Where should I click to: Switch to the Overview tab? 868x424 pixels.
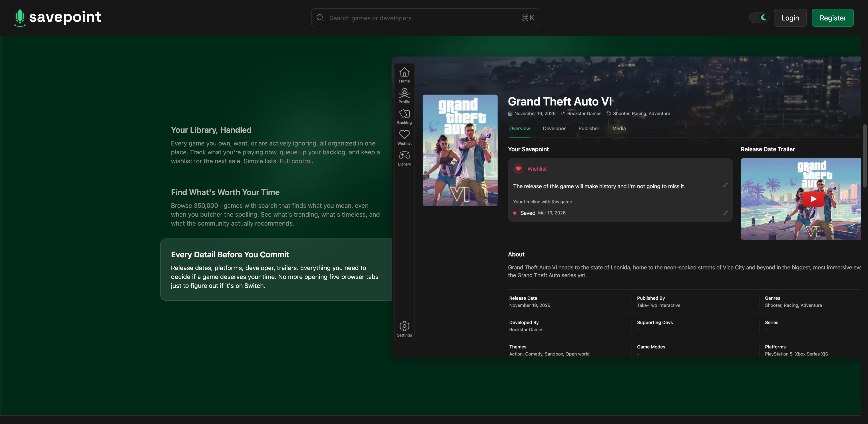(x=519, y=128)
